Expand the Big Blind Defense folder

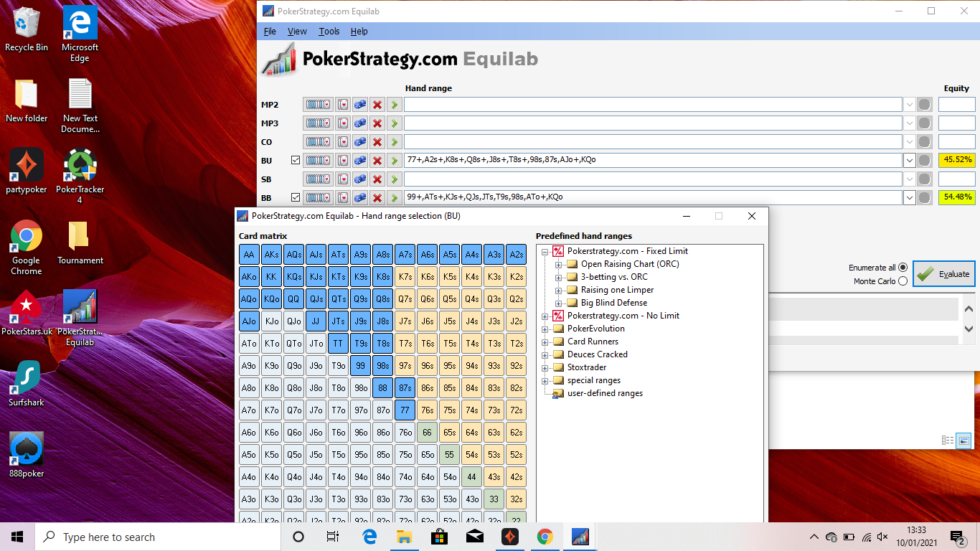[559, 303]
